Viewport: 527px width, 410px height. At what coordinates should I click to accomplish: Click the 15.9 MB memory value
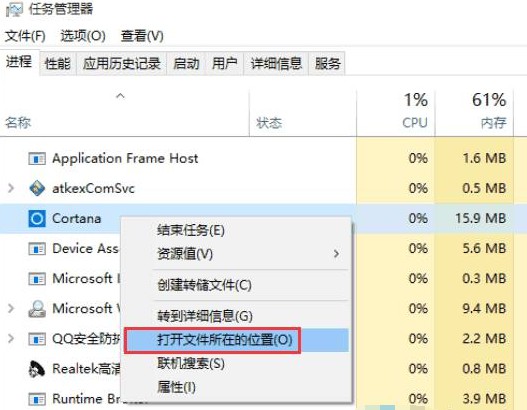[481, 218]
